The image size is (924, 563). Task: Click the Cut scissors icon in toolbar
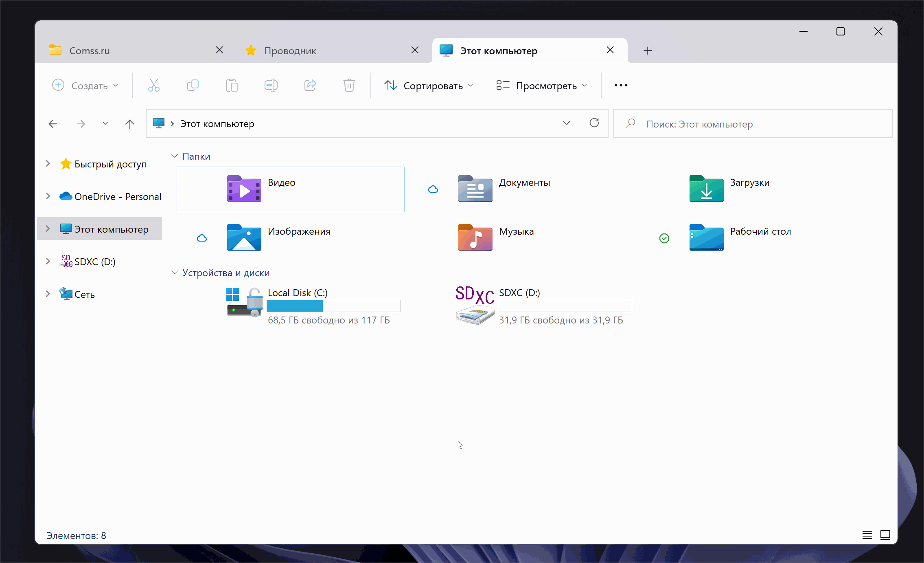pos(153,85)
